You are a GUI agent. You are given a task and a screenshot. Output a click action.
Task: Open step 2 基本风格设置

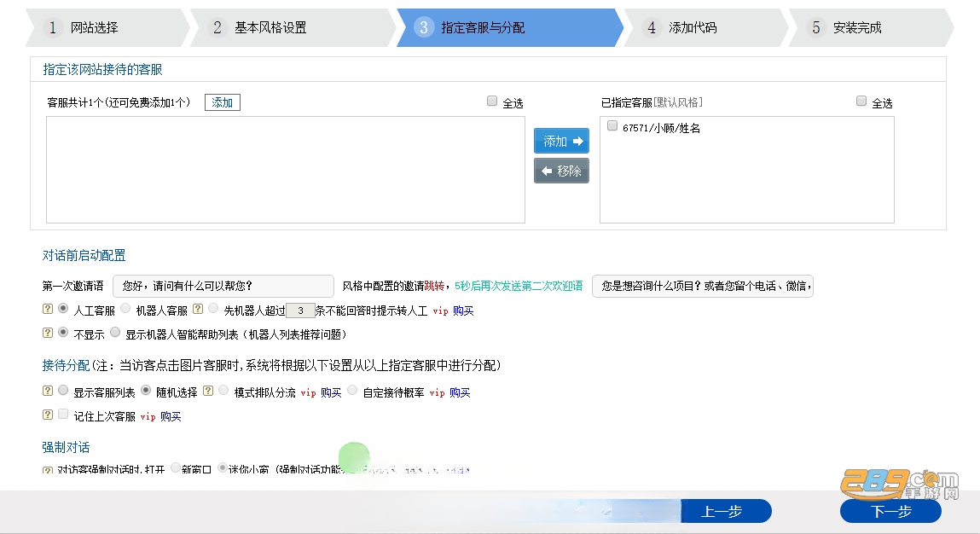(x=293, y=27)
